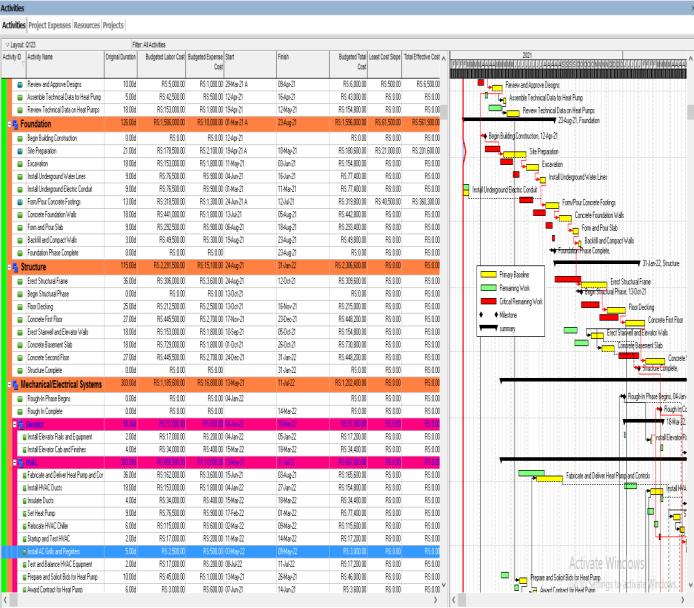This screenshot has height=608, width=694.
Task: Click the icon for Install Underground Water Lines
Action: pos(20,177)
